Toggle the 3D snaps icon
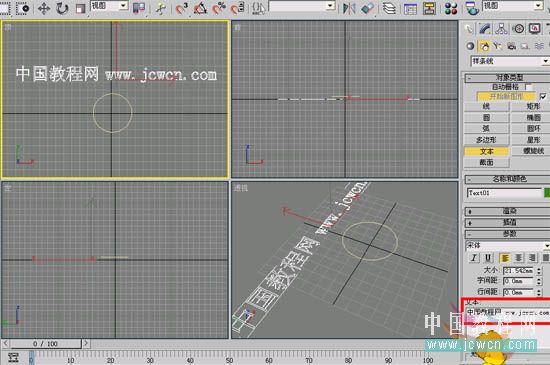 pos(182,8)
